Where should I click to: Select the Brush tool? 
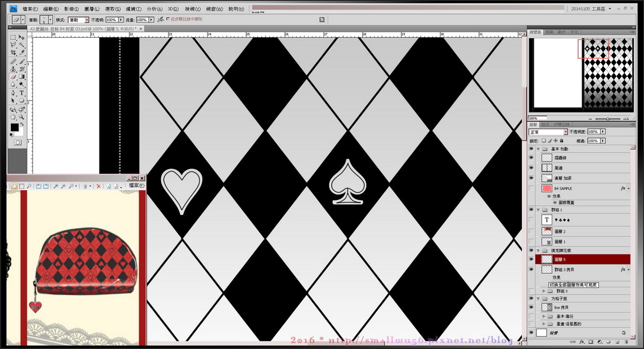pyautogui.click(x=22, y=61)
